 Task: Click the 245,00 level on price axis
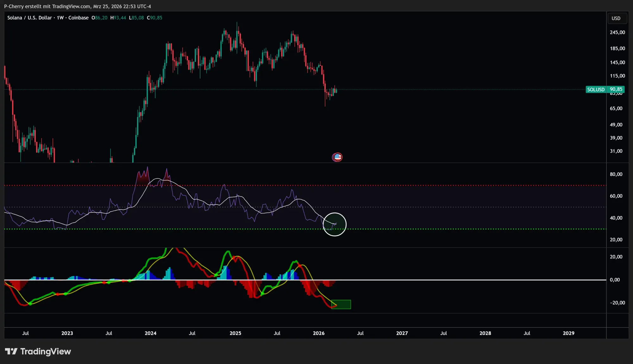click(617, 32)
